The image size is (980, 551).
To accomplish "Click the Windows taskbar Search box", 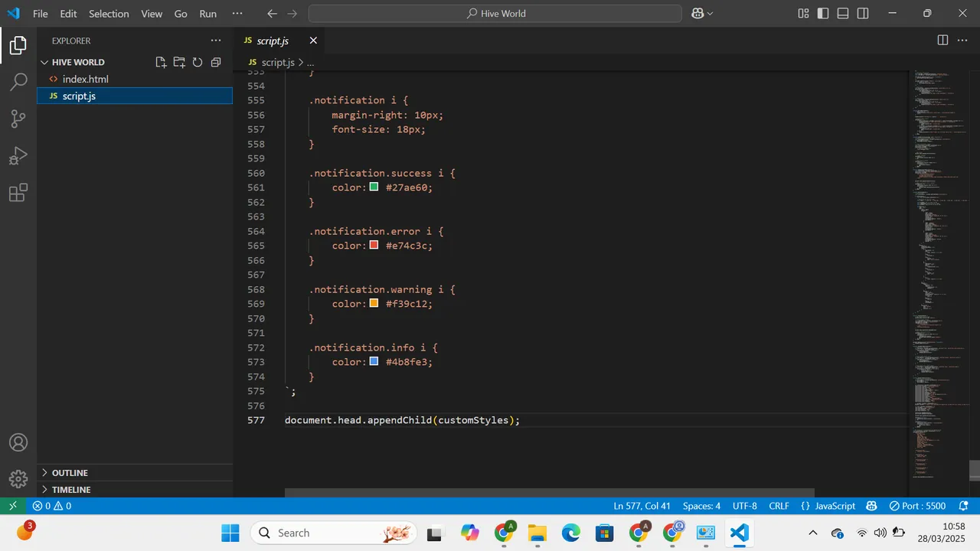I will [x=334, y=533].
